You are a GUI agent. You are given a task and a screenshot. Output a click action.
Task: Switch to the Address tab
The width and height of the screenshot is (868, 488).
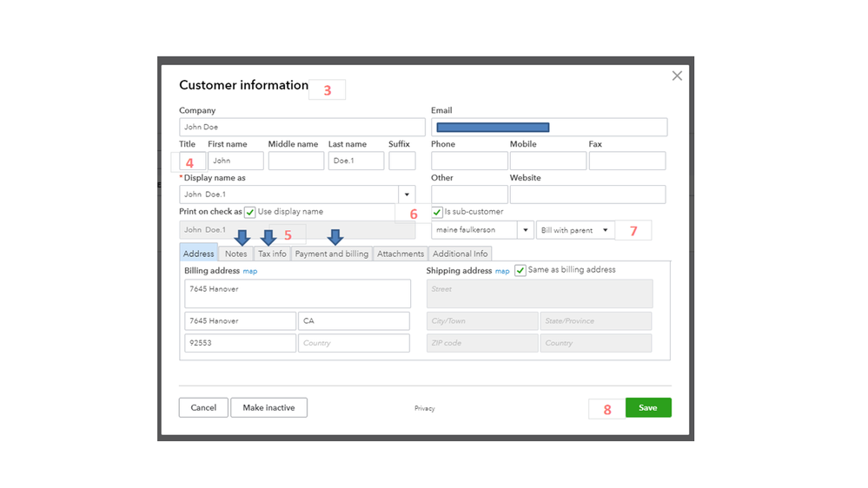click(x=198, y=254)
